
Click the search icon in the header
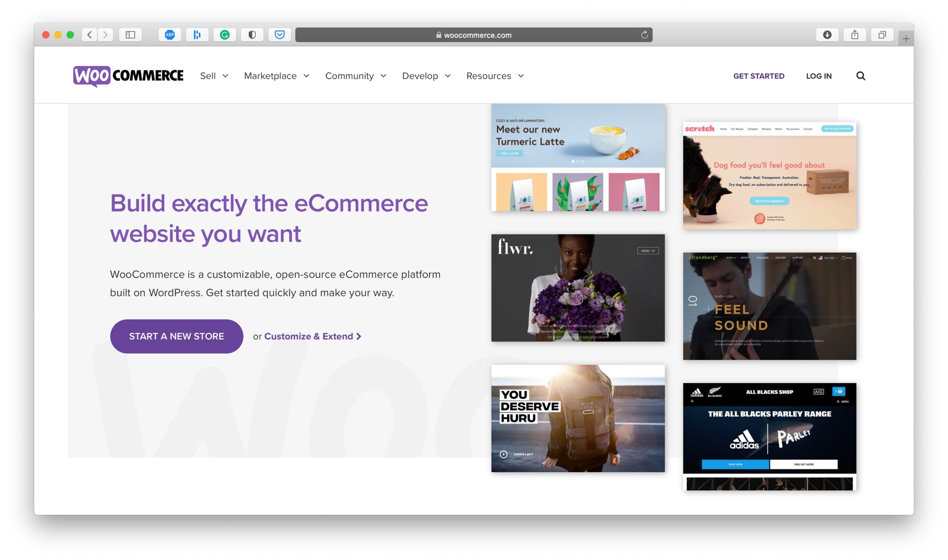tap(861, 75)
